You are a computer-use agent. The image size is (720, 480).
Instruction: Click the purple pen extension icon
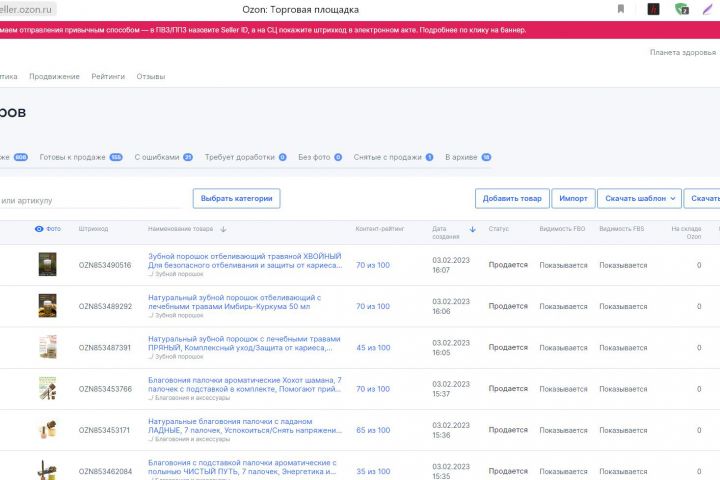coord(708,9)
